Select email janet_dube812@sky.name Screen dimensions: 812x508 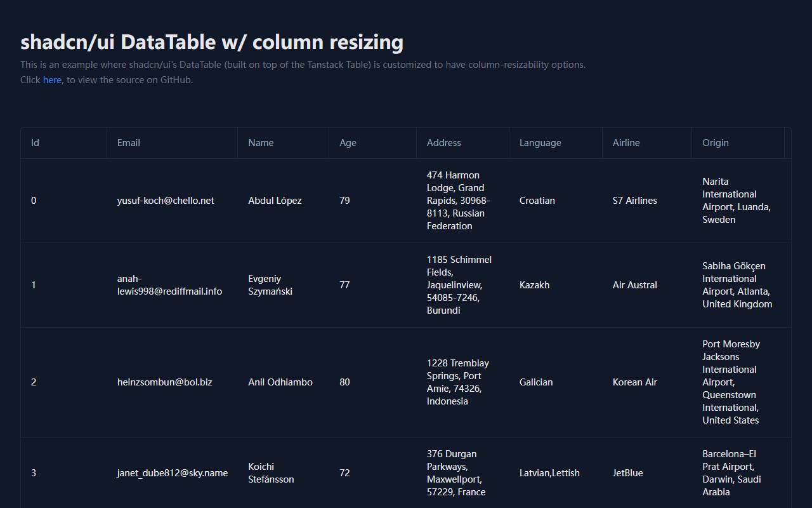(x=173, y=473)
